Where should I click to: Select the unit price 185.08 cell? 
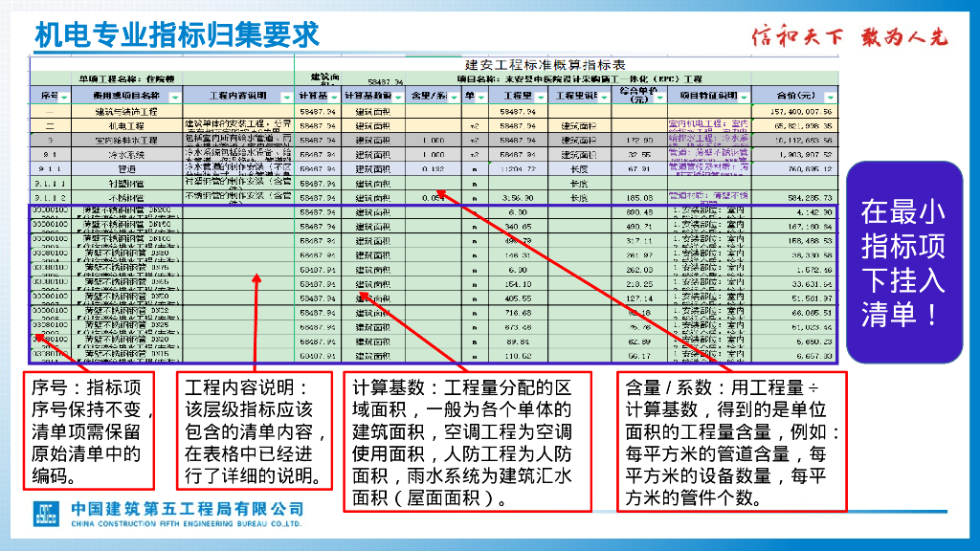tap(639, 197)
